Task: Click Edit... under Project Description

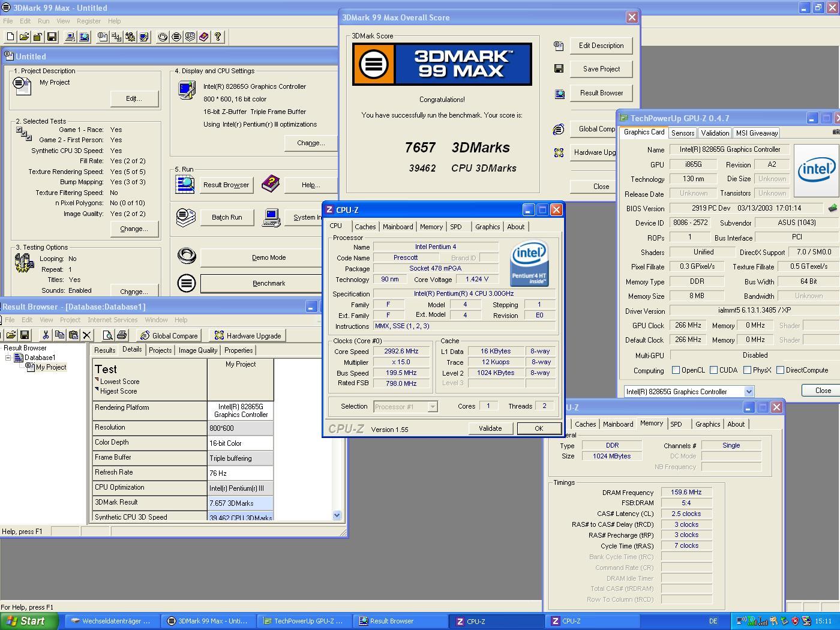Action: click(134, 98)
